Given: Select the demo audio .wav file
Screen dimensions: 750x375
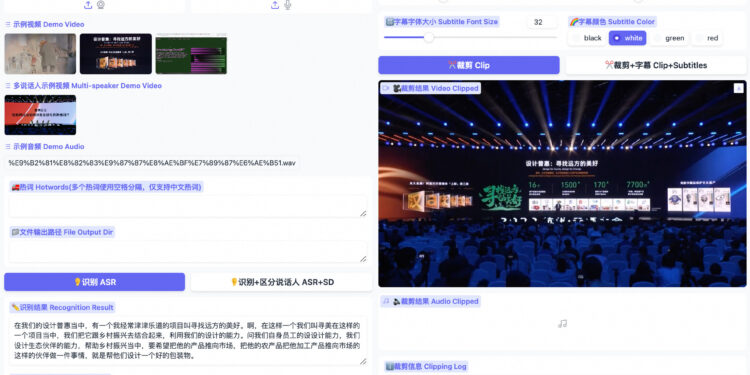Looking at the screenshot, I should tap(152, 163).
